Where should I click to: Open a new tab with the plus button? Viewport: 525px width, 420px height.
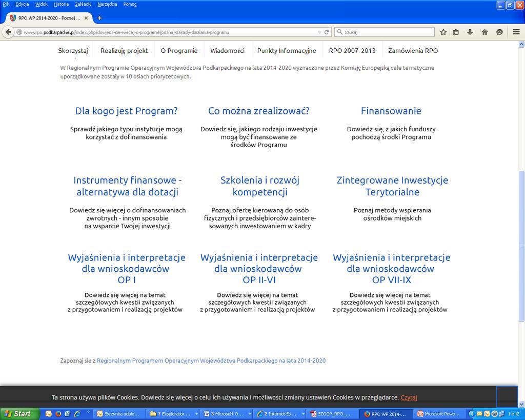(x=99, y=18)
